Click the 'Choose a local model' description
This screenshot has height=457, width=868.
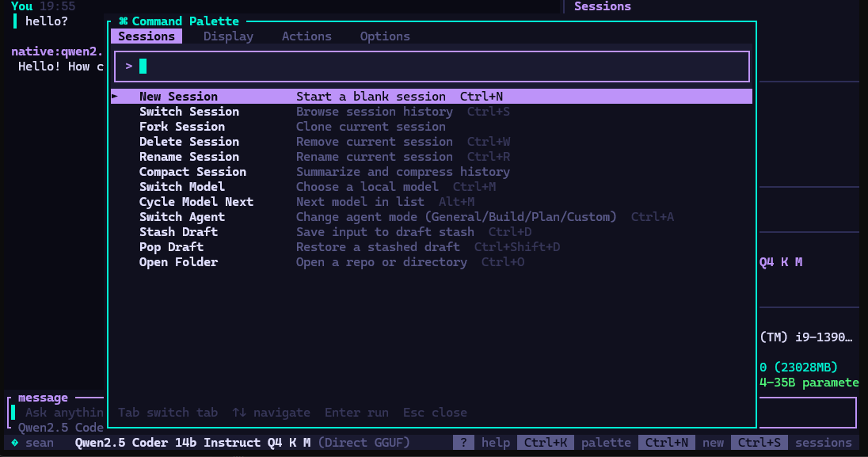(x=367, y=187)
